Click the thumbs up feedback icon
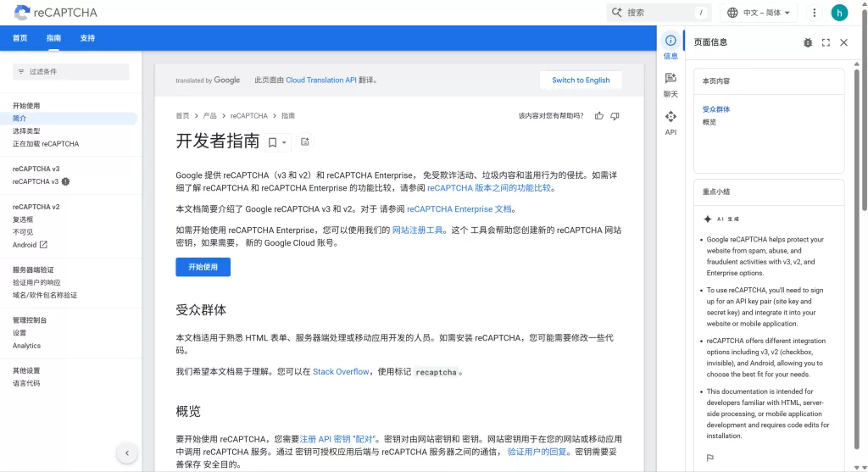 [x=599, y=115]
